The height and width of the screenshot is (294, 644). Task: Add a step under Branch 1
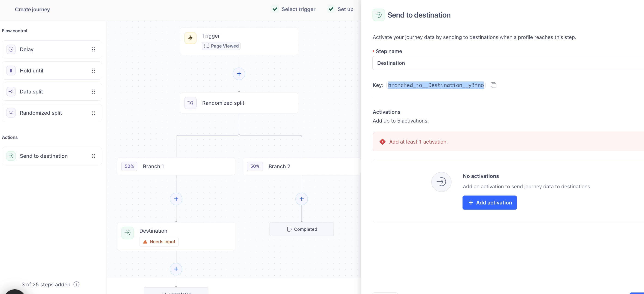[x=176, y=199]
